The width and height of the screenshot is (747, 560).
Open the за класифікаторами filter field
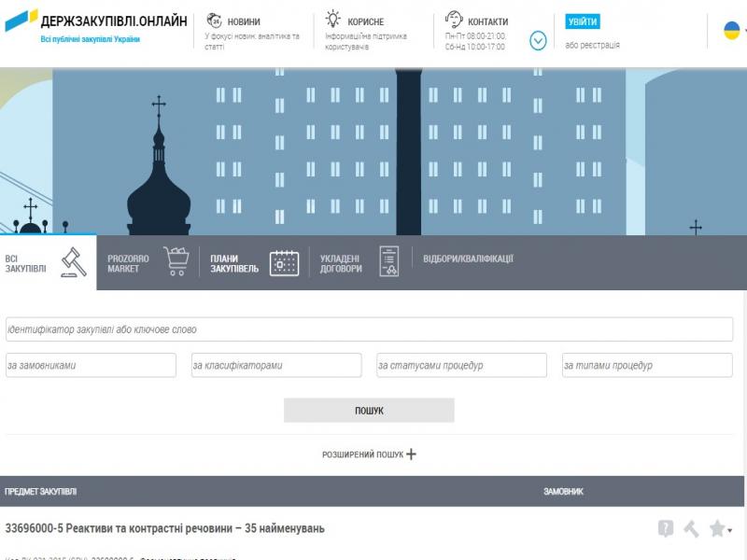276,365
